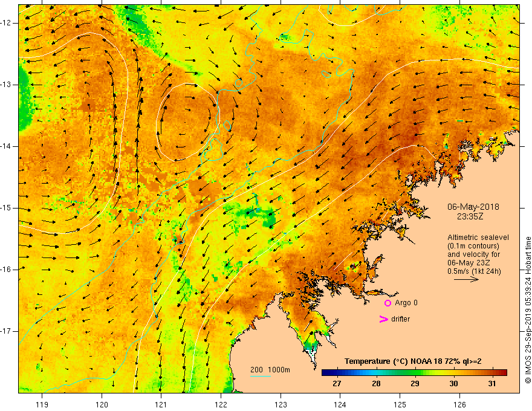This screenshot has height=411, width=532.
Task: Click the longitude label 120
Action: (102, 404)
